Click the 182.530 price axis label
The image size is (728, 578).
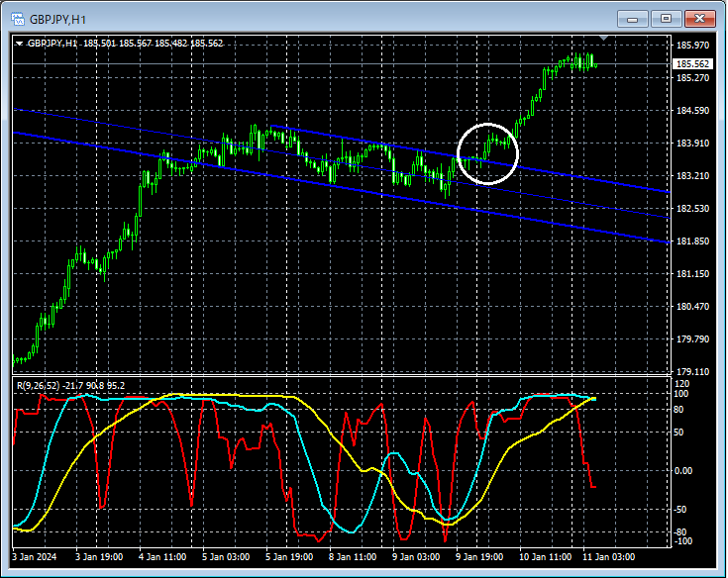pyautogui.click(x=692, y=208)
